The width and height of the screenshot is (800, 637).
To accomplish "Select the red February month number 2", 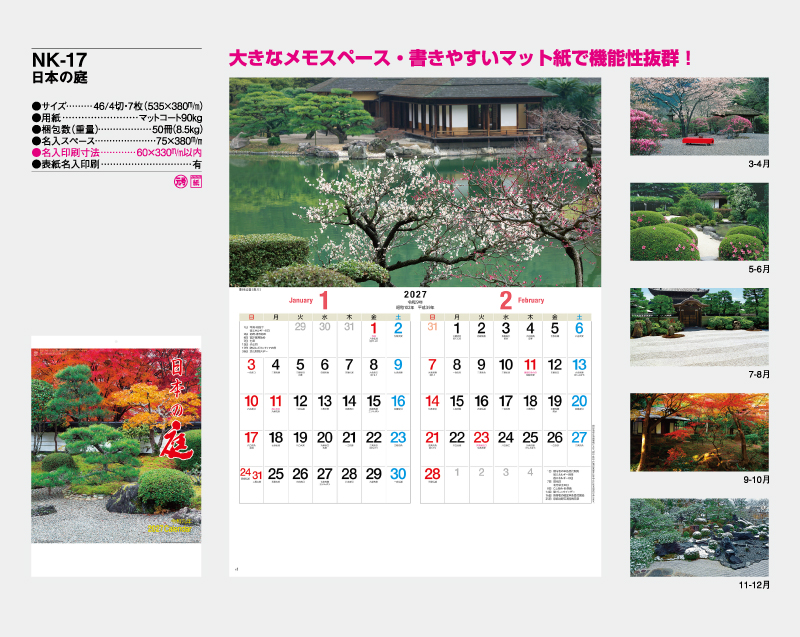I will pyautogui.click(x=505, y=298).
